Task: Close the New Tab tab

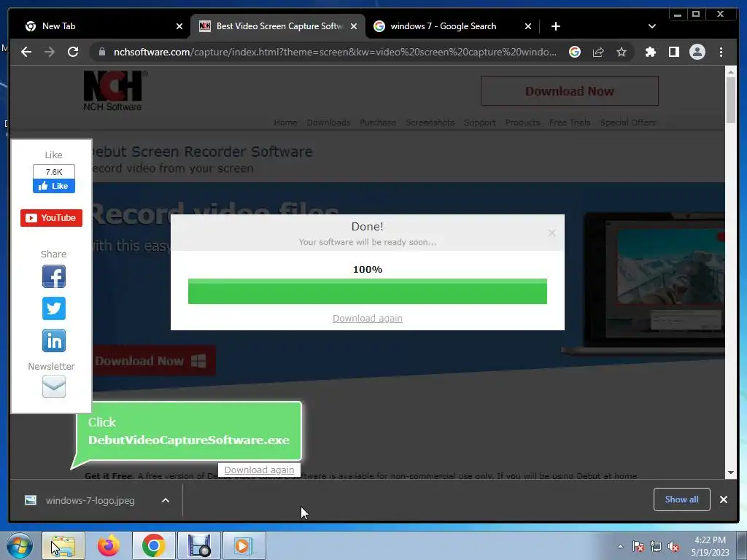Action: 179,26
